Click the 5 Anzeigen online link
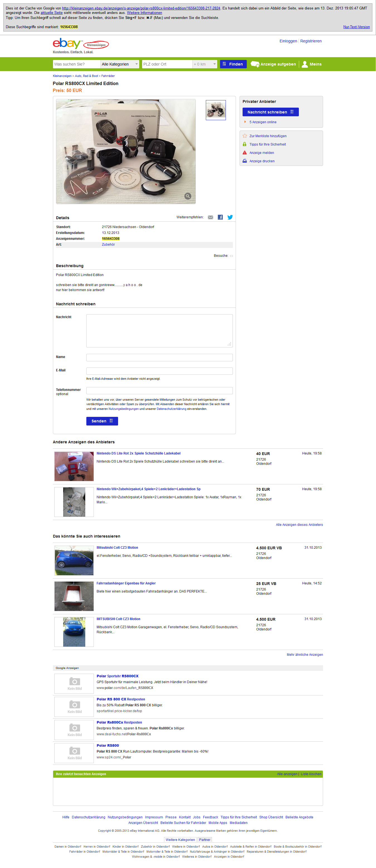 pyautogui.click(x=263, y=122)
